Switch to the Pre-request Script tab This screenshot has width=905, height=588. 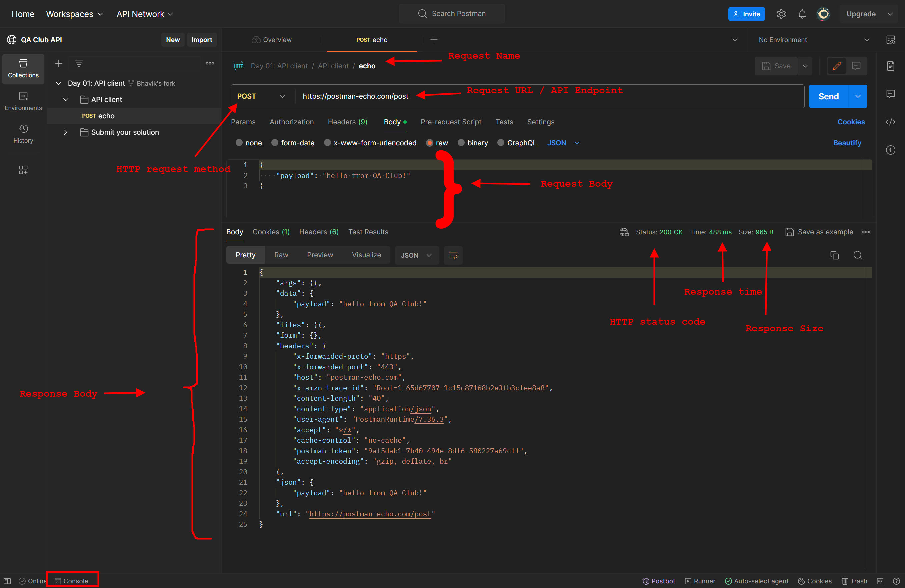click(x=451, y=122)
